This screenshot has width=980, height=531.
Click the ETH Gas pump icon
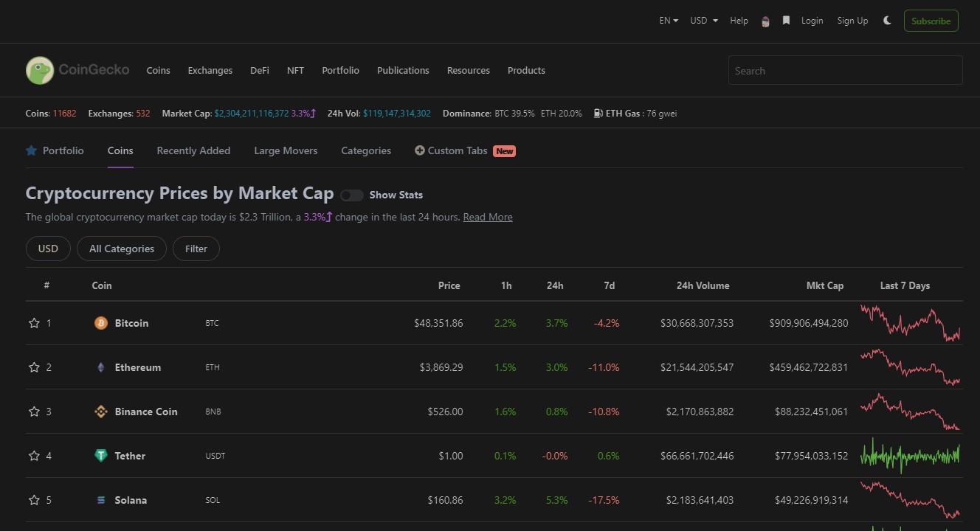tap(598, 114)
